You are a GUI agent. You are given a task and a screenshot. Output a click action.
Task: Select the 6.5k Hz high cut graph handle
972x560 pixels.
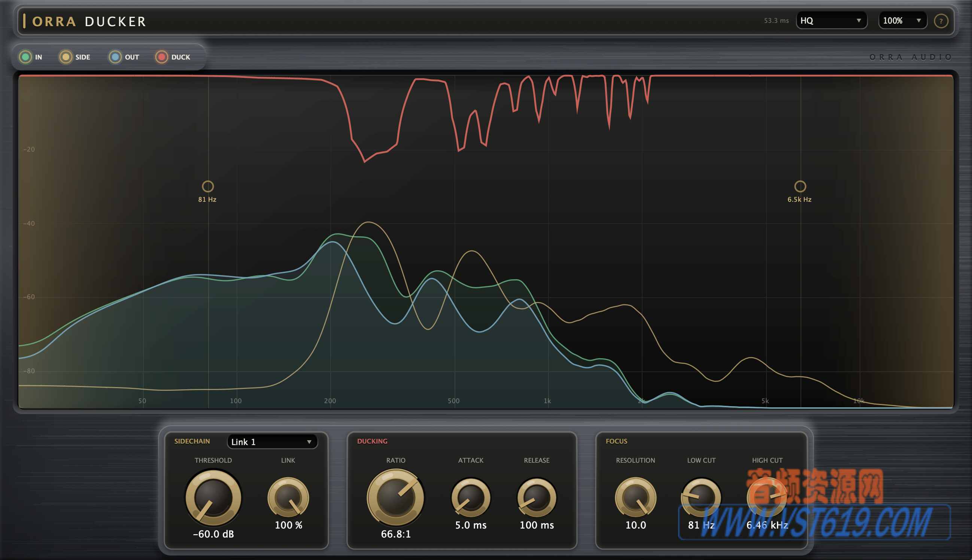tap(800, 186)
